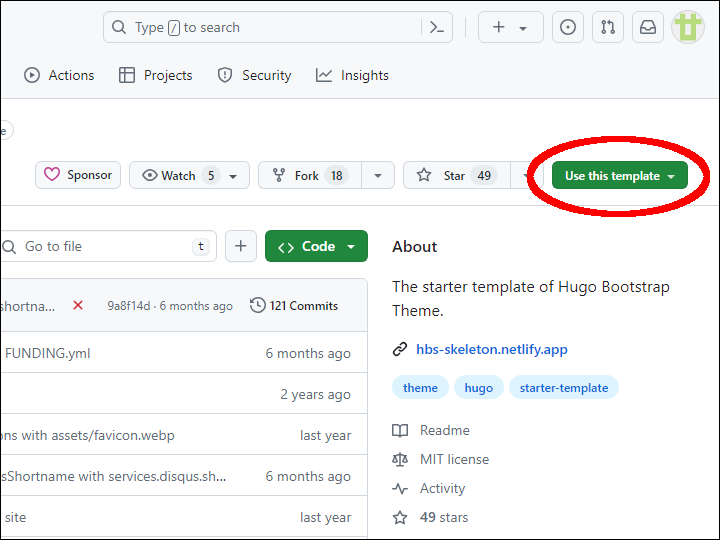Image resolution: width=720 pixels, height=540 pixels.
Task: Click the 'site' commit message row
Action: [16, 518]
